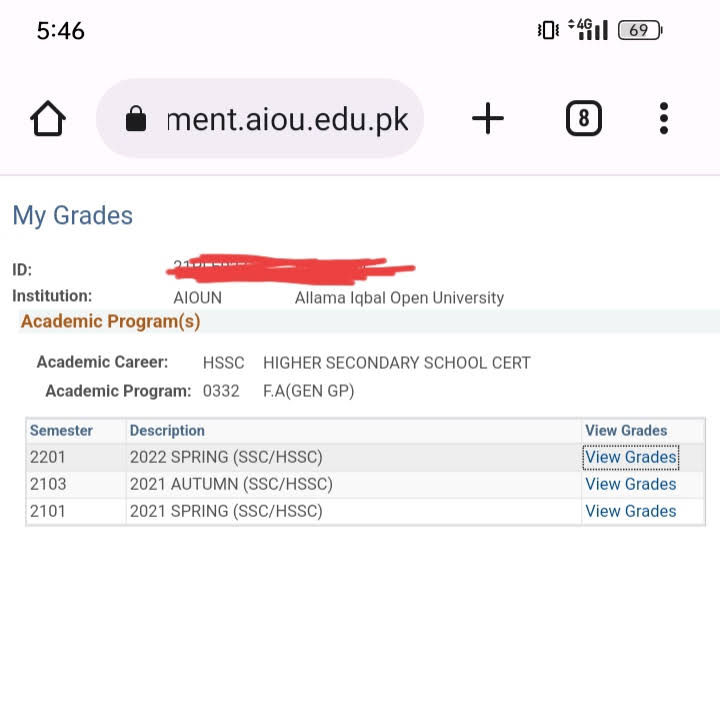The height and width of the screenshot is (720, 720).
Task: Open a new tab with plus icon
Action: pos(488,120)
